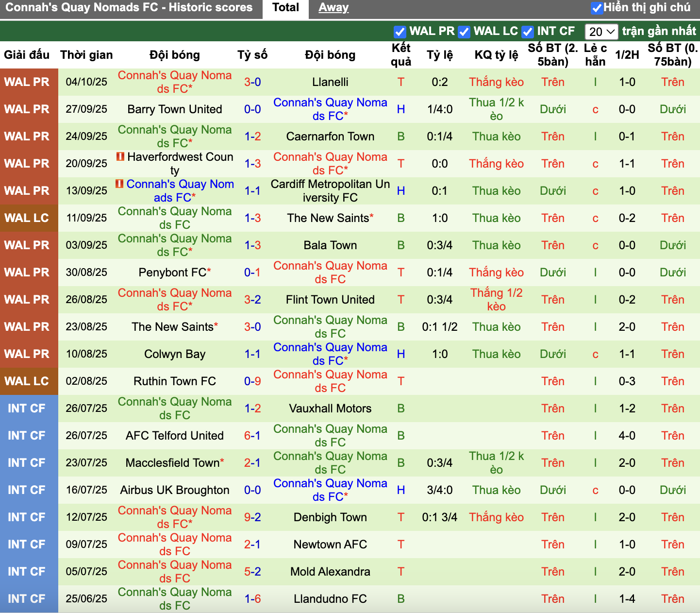
Task: Open Macclesfield Town team link
Action: (172, 463)
